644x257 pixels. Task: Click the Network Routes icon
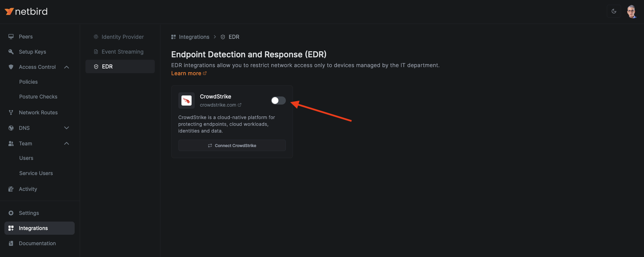(x=11, y=112)
